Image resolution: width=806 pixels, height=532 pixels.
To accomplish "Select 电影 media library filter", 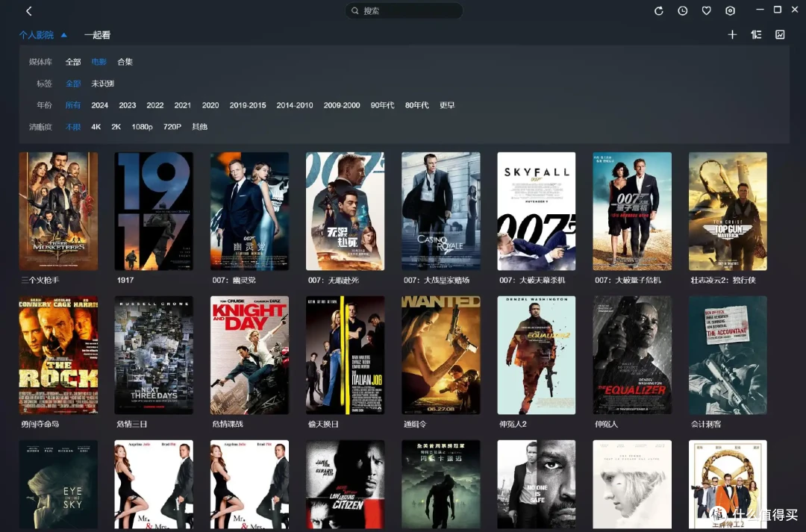I will pos(99,62).
